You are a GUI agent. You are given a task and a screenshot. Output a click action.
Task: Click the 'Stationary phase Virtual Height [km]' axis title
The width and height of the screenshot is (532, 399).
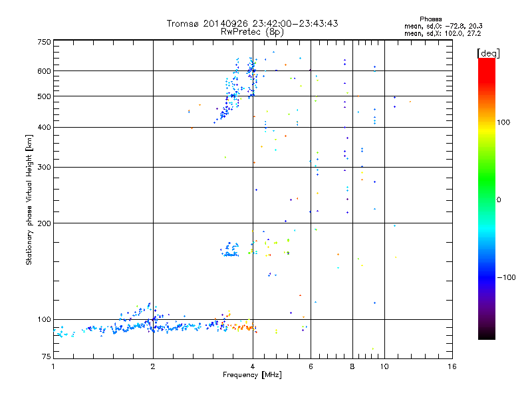click(29, 200)
